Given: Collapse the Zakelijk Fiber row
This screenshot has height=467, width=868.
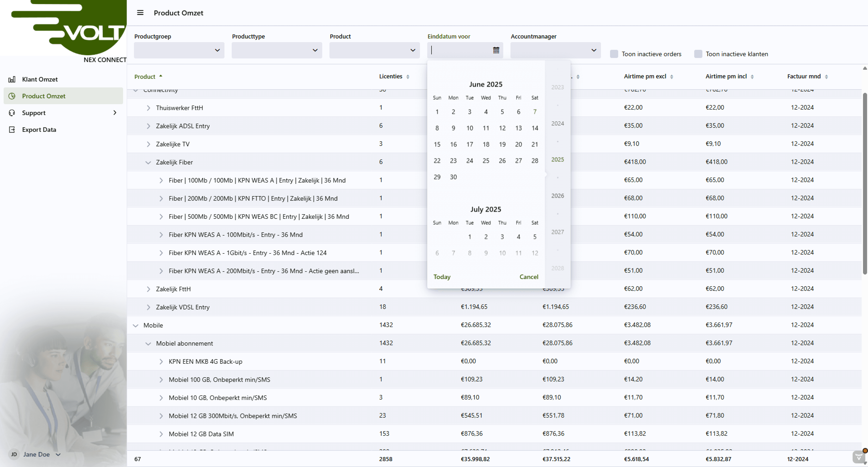Looking at the screenshot, I should (148, 163).
